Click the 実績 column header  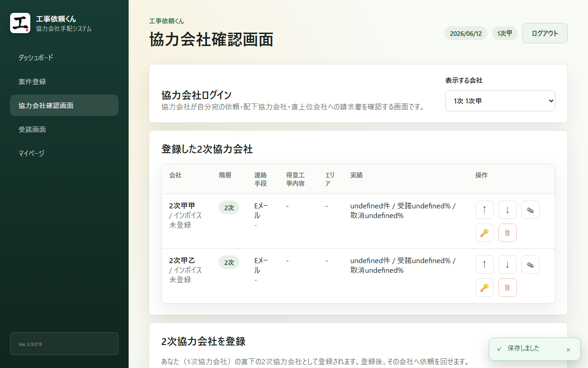[x=356, y=175]
